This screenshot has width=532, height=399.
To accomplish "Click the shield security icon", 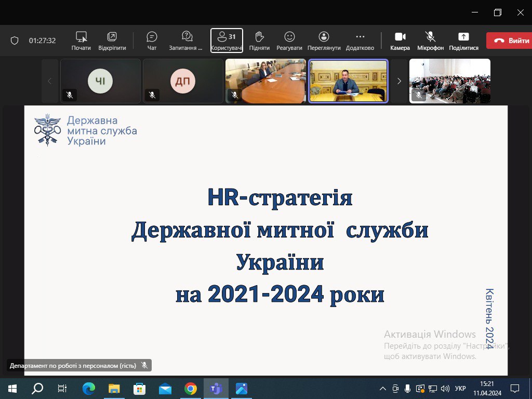I will point(15,41).
